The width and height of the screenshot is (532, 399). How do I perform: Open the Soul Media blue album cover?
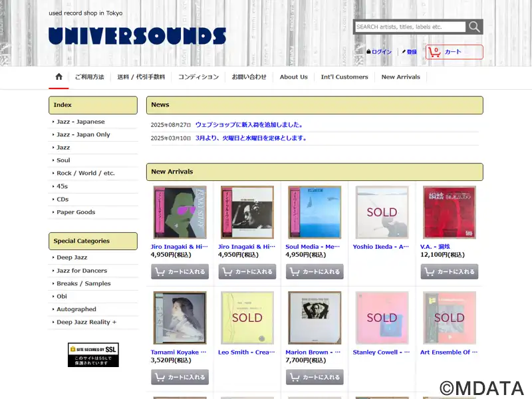315,212
